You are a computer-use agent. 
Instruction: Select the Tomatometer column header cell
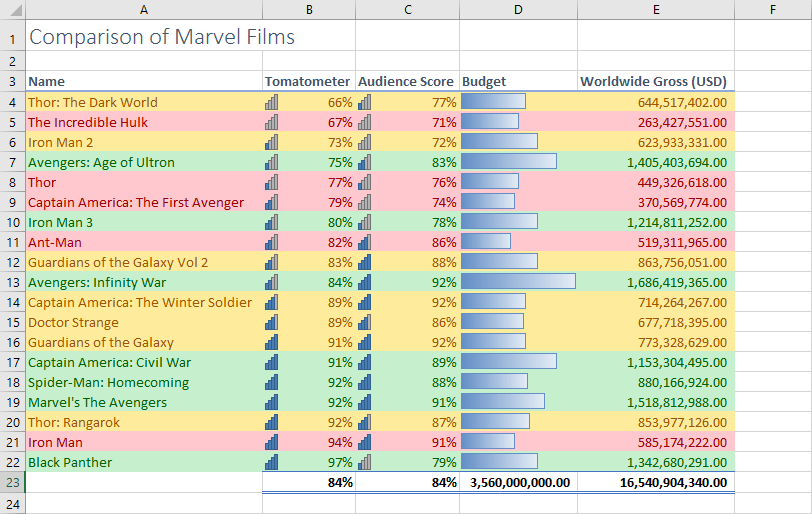309,81
